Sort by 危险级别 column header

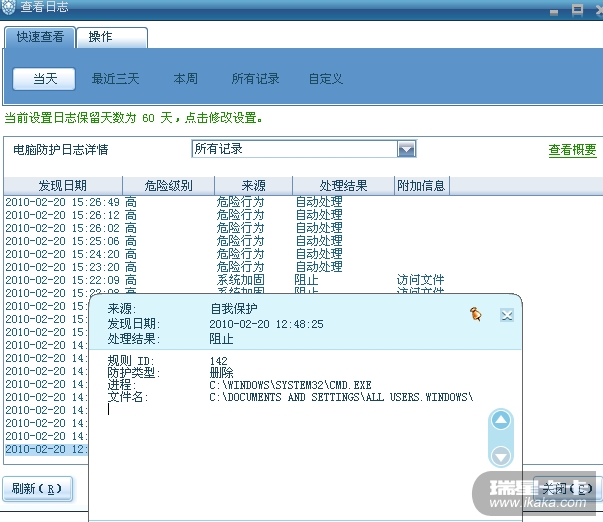click(168, 186)
